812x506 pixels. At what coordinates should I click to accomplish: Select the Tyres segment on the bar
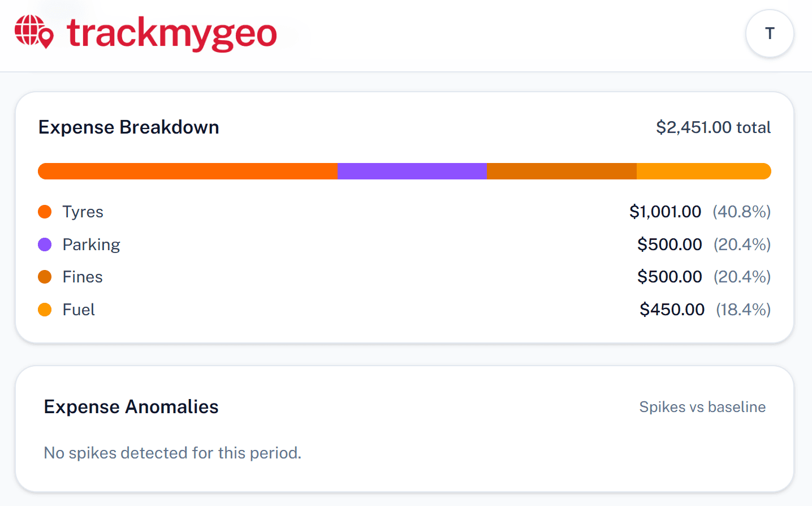[187, 170]
